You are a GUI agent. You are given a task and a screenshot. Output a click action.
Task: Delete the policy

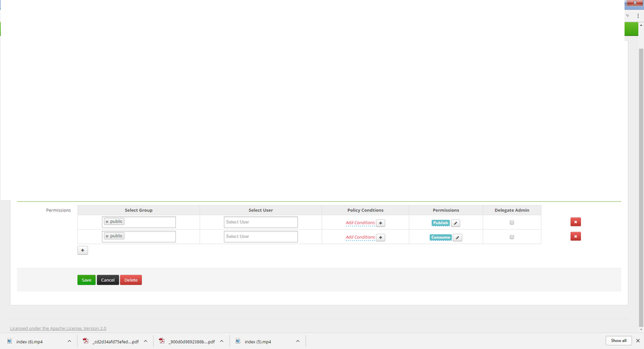pyautogui.click(x=131, y=280)
